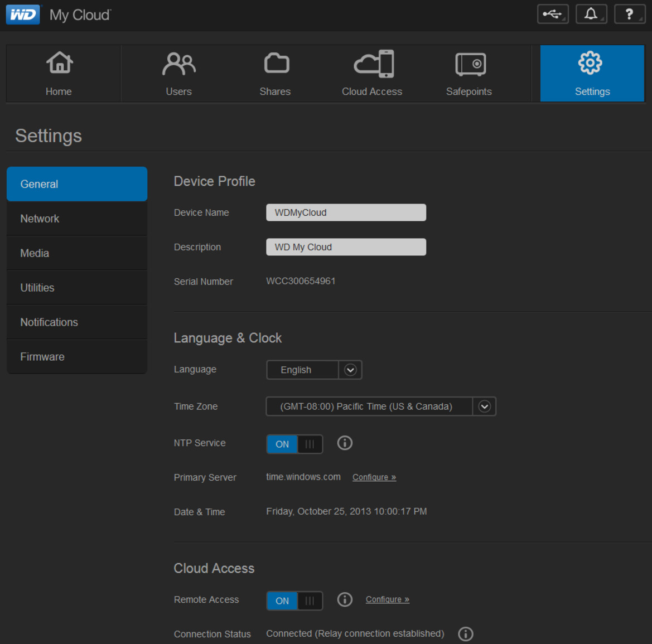Click the Connected relay status text

(x=355, y=633)
